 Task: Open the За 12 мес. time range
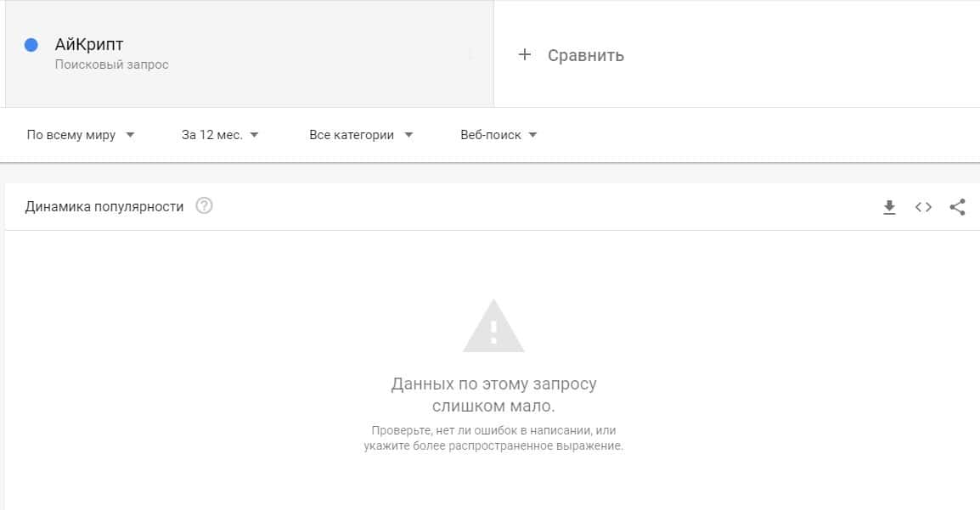click(219, 135)
